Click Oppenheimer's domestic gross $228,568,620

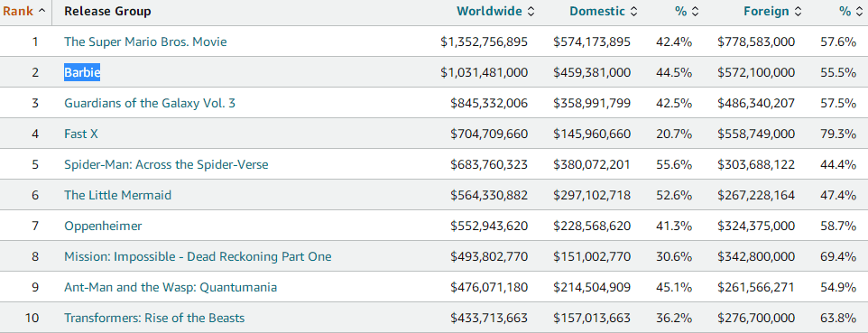pos(591,227)
